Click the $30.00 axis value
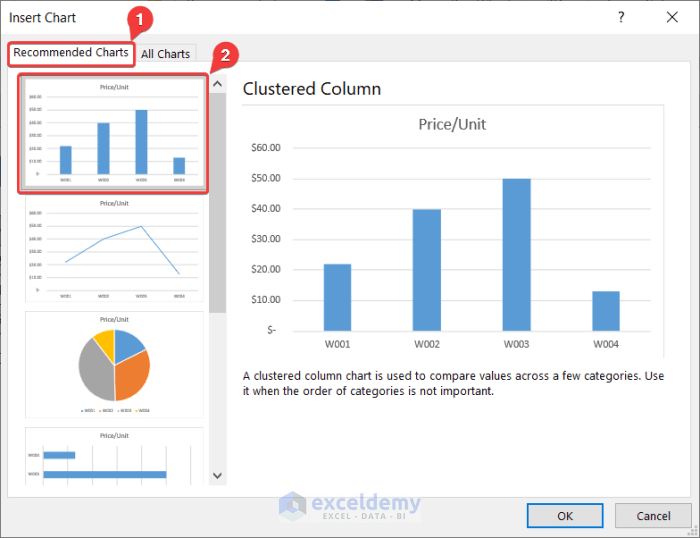Viewport: 700px width, 538px height. pos(266,239)
